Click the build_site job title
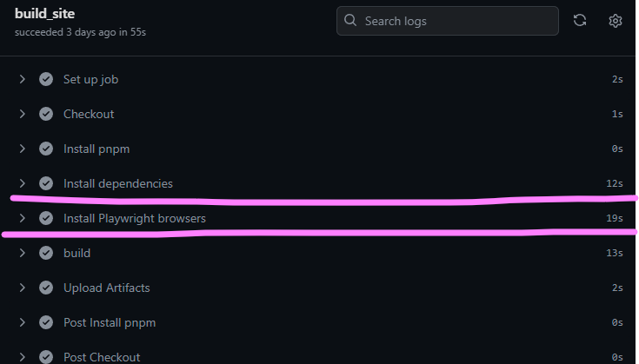 (x=44, y=14)
